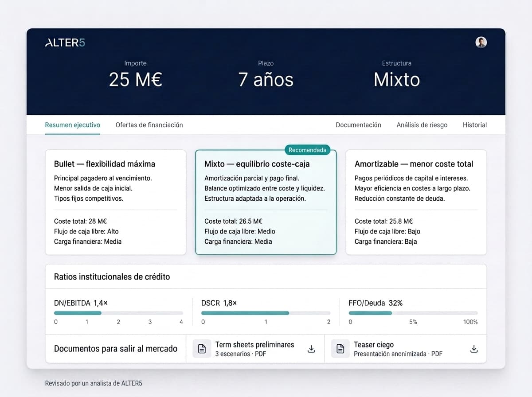Click 'Coste total: 28 M€'
The image size is (532, 397).
point(80,221)
